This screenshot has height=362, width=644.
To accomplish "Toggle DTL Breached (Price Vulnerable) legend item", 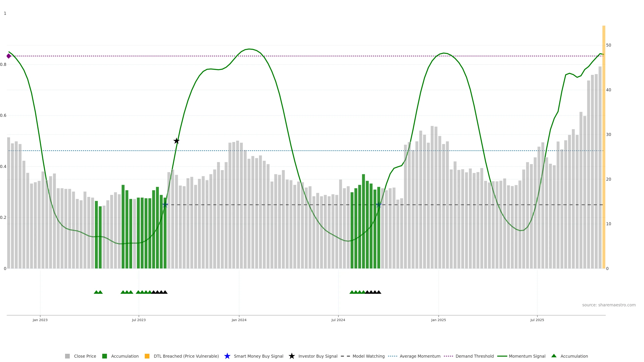I will pos(186,356).
